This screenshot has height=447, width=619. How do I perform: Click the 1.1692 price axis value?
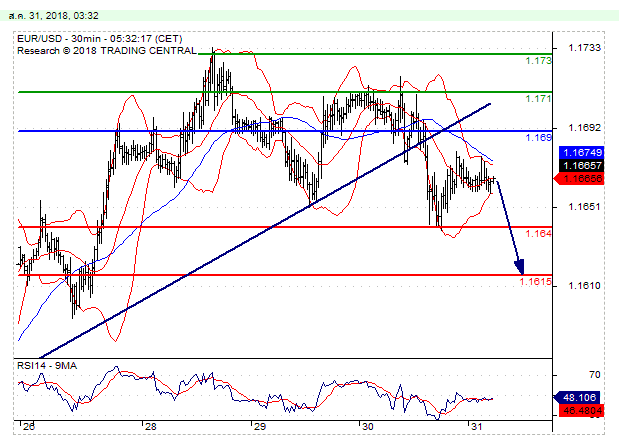pyautogui.click(x=584, y=128)
